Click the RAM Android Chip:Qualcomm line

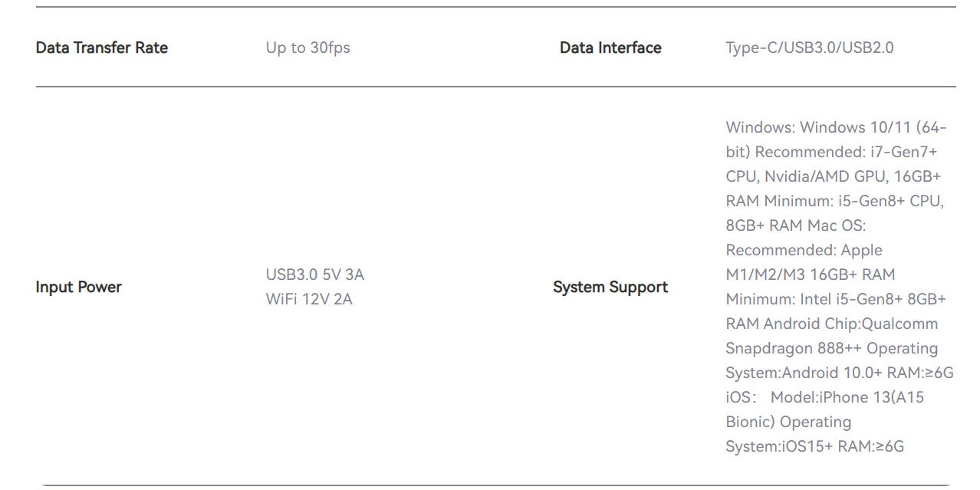click(x=831, y=324)
